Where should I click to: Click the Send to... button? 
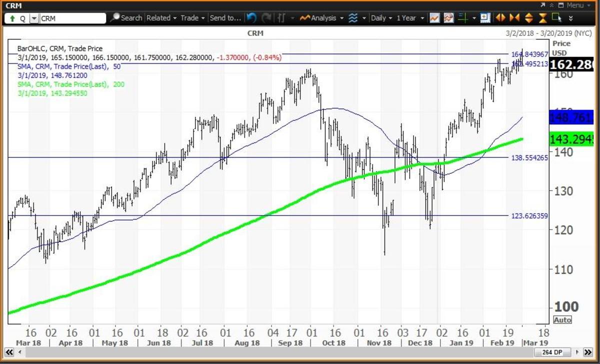225,18
